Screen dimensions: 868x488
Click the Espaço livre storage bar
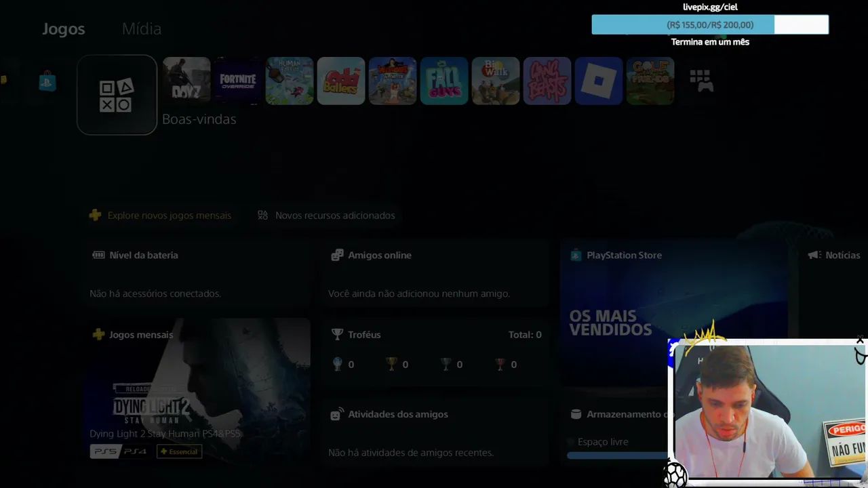coord(617,455)
